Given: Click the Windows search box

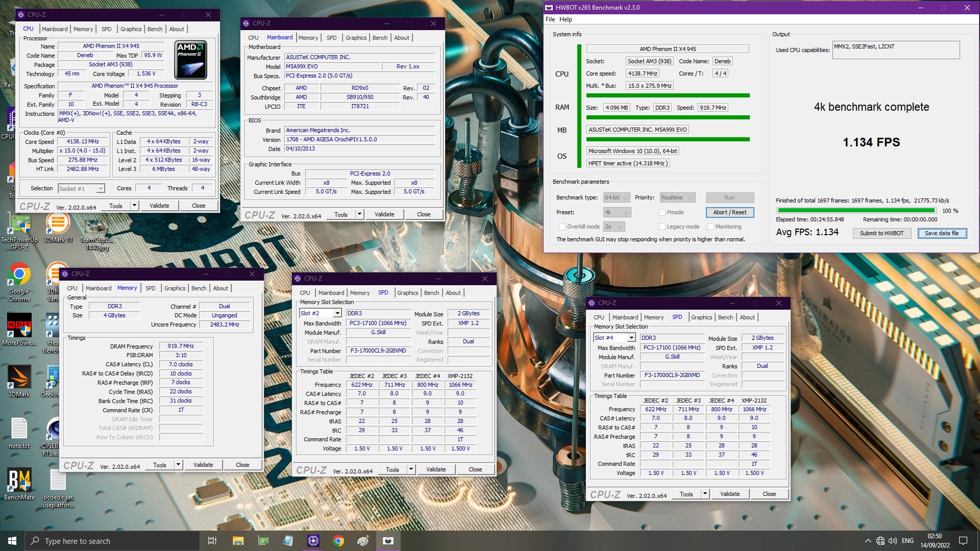Looking at the screenshot, I should 112,541.
